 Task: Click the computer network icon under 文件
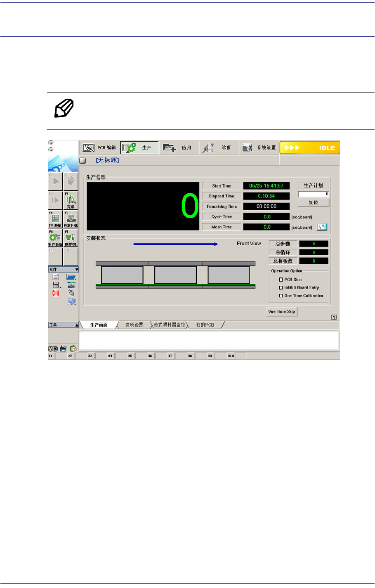click(71, 301)
